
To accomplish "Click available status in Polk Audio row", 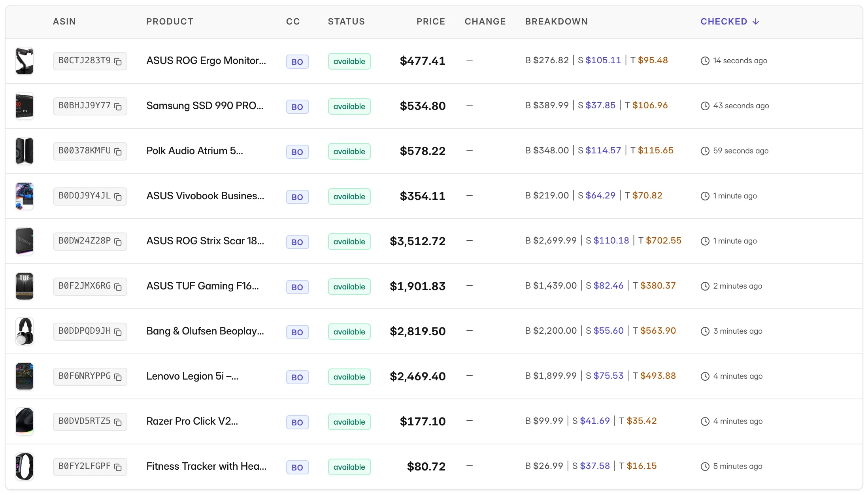I will [x=349, y=151].
